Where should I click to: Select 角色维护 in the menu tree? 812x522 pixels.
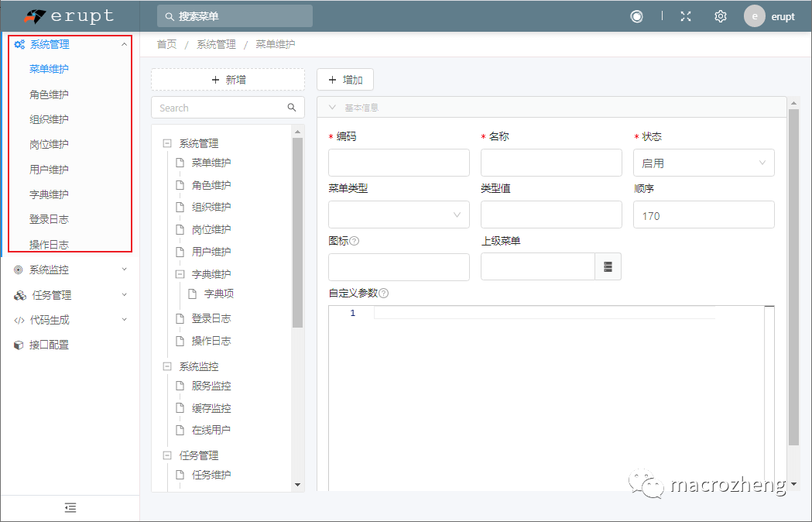pos(211,185)
